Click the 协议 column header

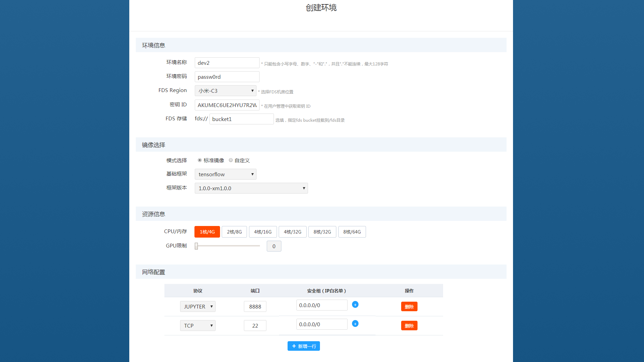(x=198, y=291)
